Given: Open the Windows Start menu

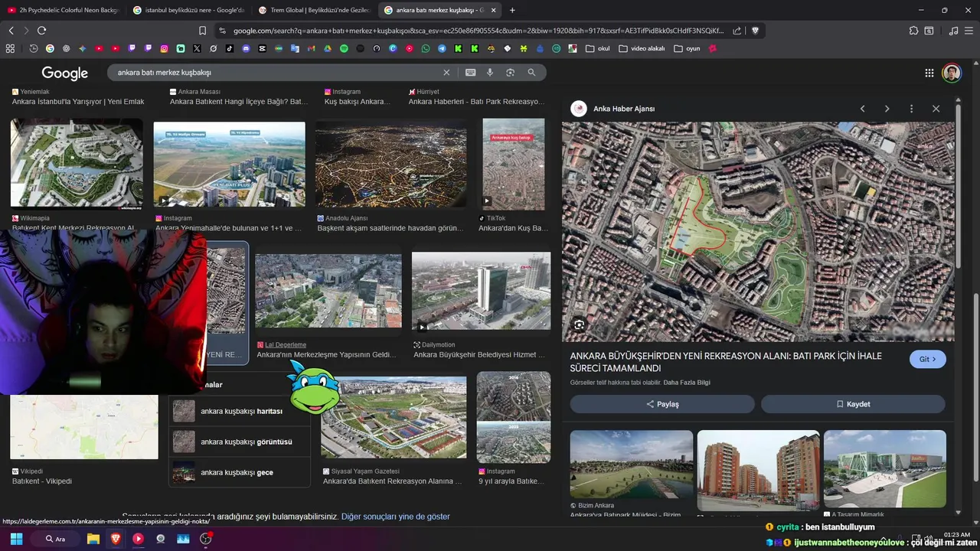Looking at the screenshot, I should tap(16, 539).
